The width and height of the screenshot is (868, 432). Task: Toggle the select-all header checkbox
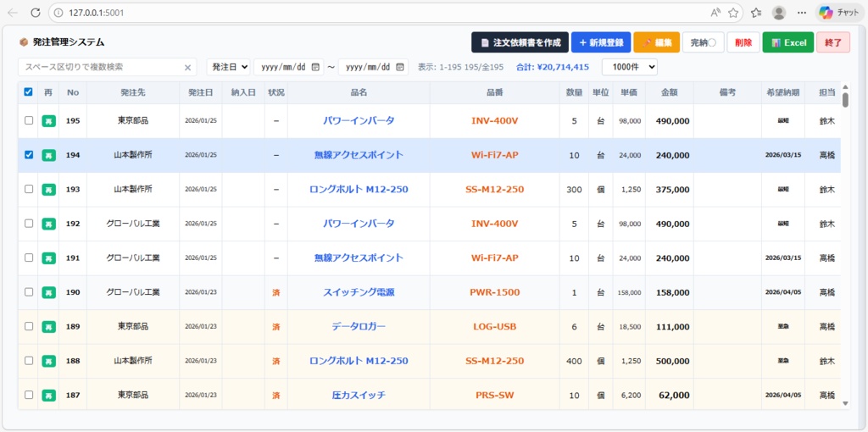28,92
